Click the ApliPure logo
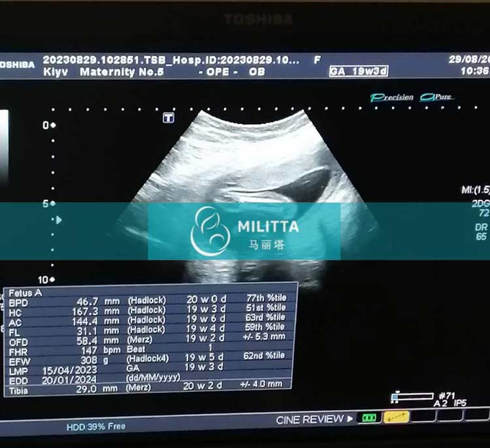 [x=437, y=97]
